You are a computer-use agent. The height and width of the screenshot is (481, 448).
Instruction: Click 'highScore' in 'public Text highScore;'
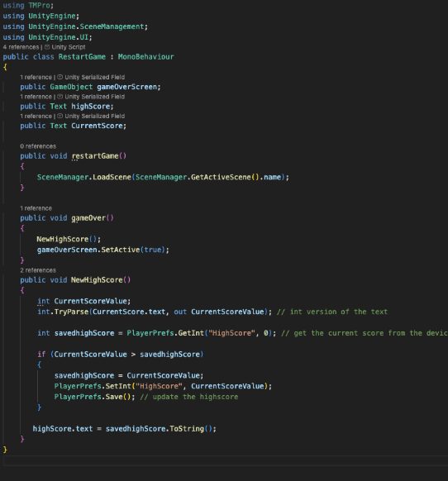coord(91,107)
